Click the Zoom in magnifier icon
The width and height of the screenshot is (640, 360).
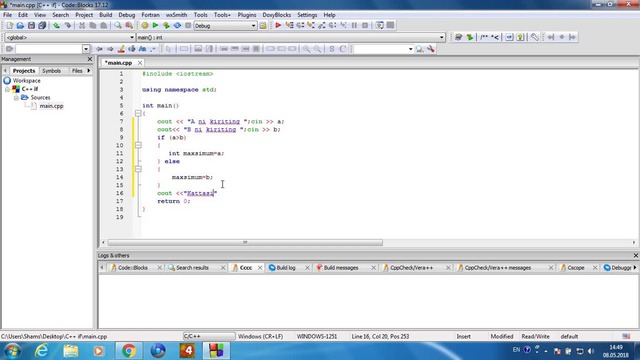pyautogui.click(x=306, y=49)
